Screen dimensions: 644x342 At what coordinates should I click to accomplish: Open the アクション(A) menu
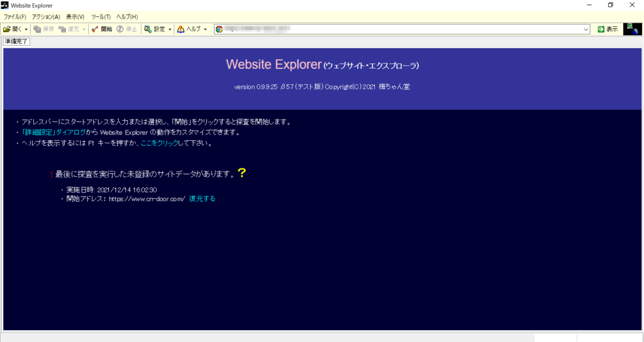(46, 17)
